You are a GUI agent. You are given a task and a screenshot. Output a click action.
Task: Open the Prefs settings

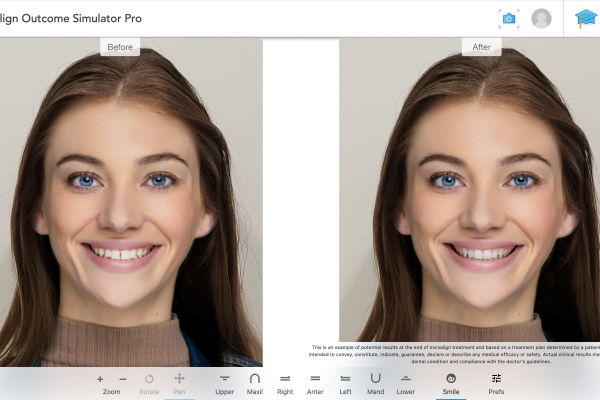[x=496, y=384]
